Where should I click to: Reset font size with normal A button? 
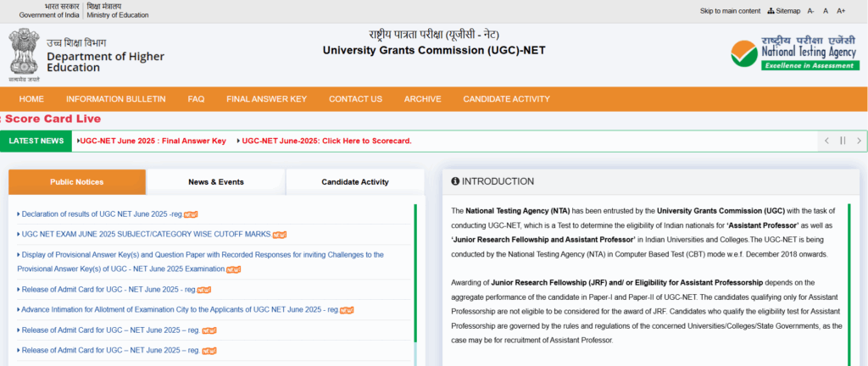coord(826,11)
